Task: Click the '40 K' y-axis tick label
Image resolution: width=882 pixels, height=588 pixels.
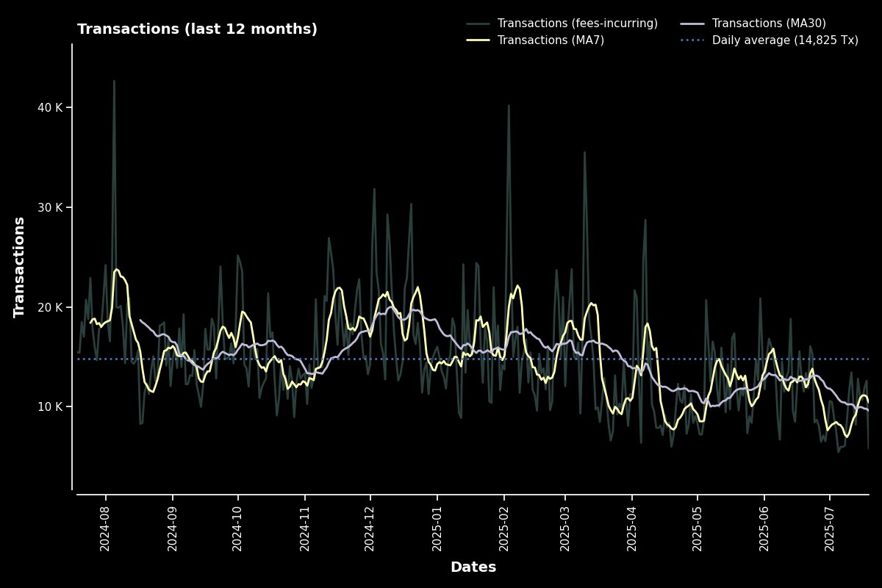Action: pyautogui.click(x=50, y=108)
